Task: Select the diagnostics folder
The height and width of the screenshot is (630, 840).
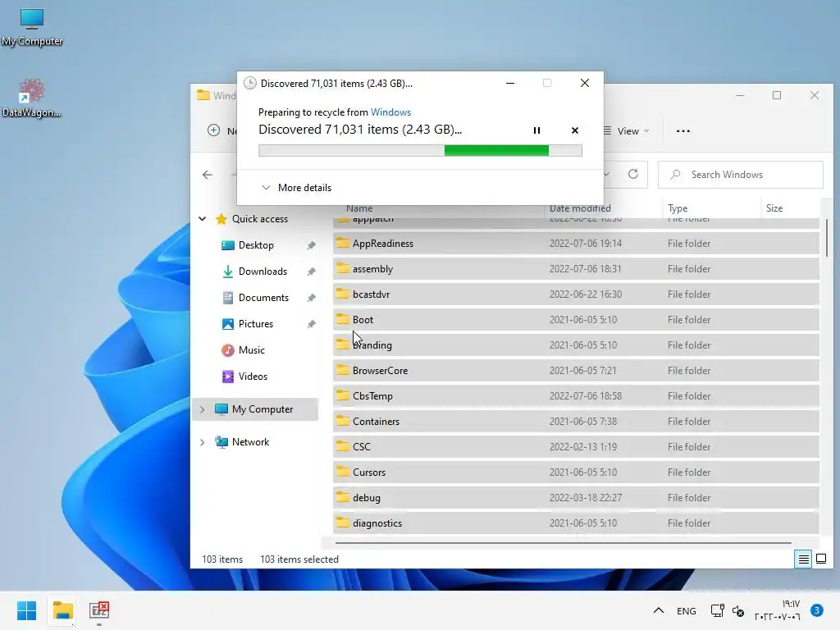Action: tap(576, 523)
